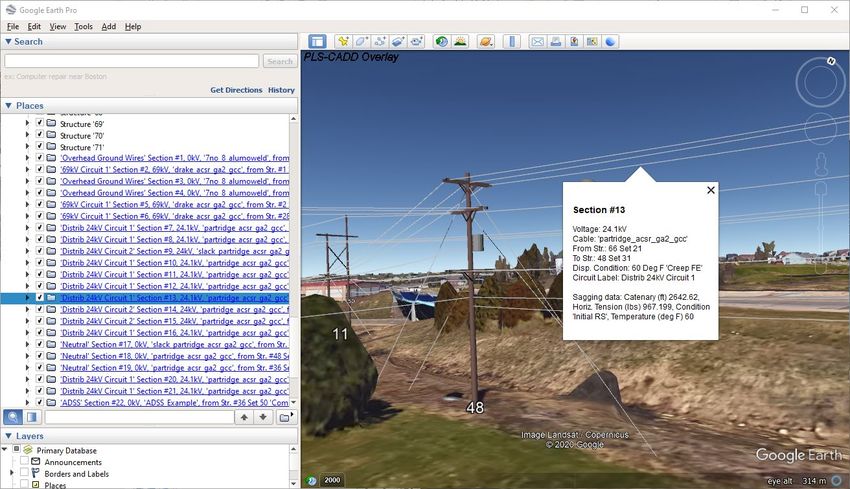
Task: View location in Google Maps
Action: click(592, 42)
